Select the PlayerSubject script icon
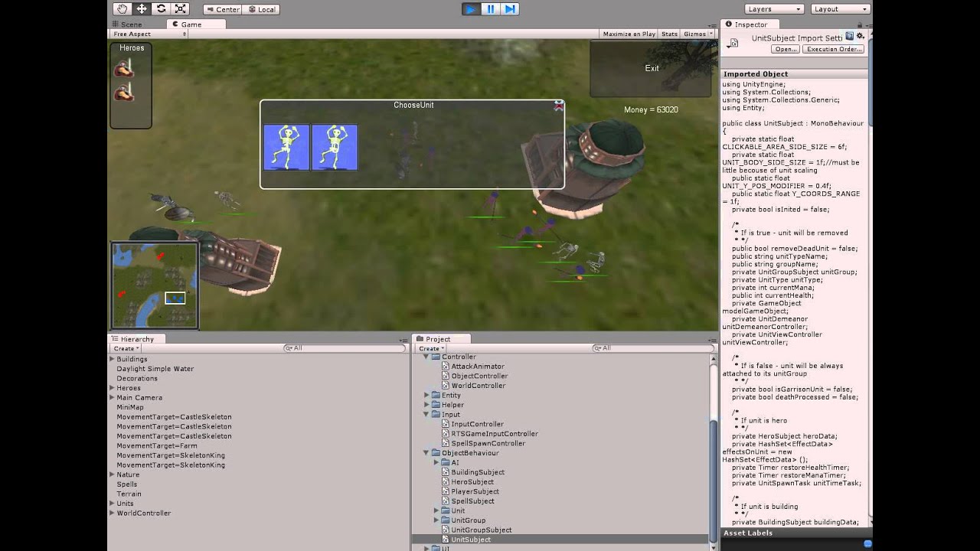The width and height of the screenshot is (980, 551). pos(446,491)
